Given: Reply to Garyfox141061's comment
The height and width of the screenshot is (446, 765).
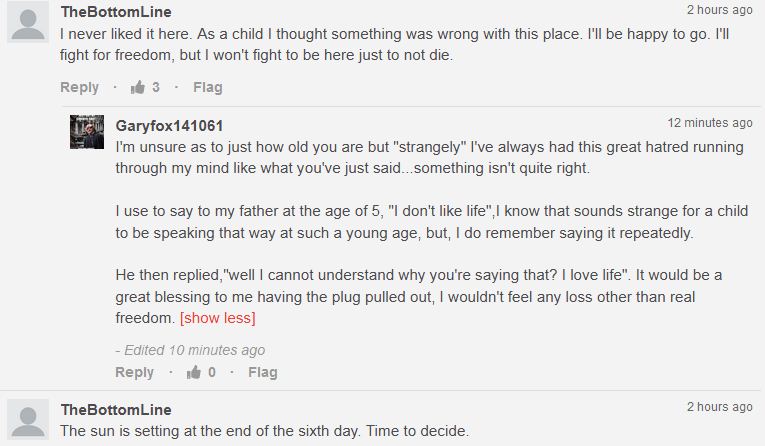Looking at the screenshot, I should [134, 372].
